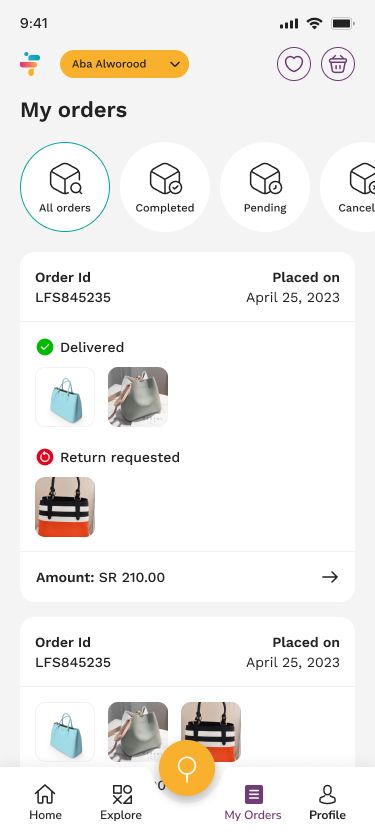Image resolution: width=375 pixels, height=837 pixels.
Task: Filter orders by Completed
Action: click(165, 187)
